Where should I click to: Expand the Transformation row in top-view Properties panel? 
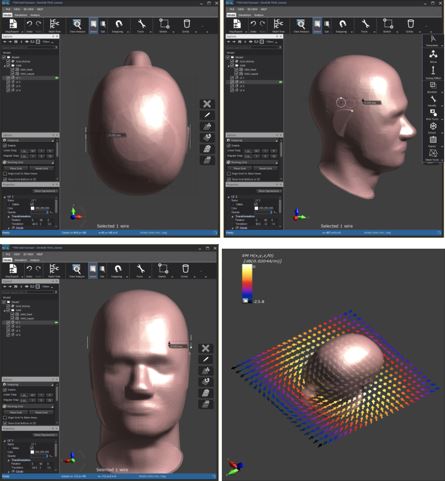click(x=9, y=216)
